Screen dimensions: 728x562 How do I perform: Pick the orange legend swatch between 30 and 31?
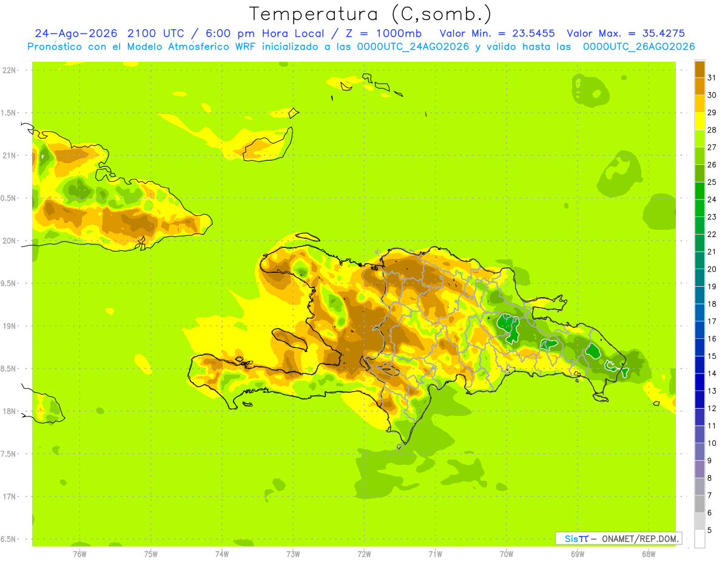[699, 86]
